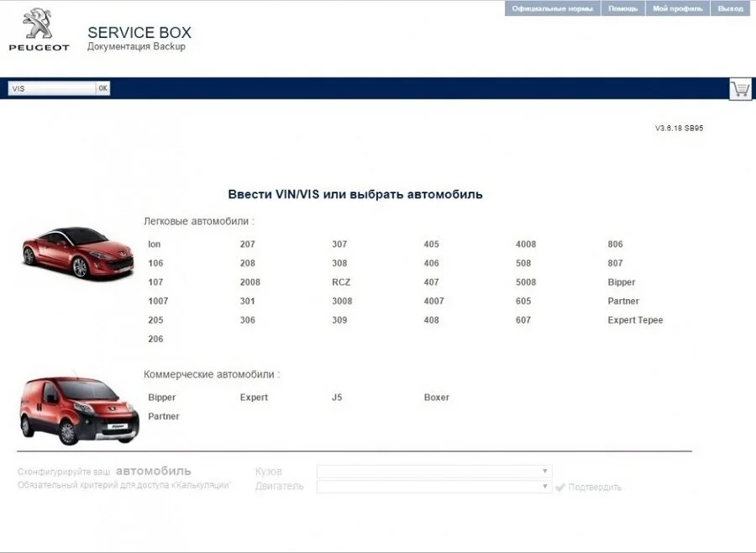
Task: Open the Официальные нормы menu tab
Action: coord(552,8)
